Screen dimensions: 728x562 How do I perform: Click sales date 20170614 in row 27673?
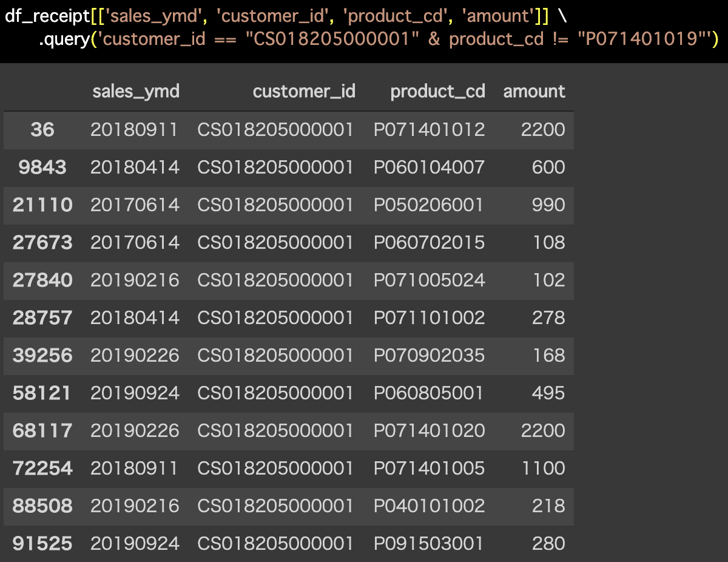click(x=135, y=242)
